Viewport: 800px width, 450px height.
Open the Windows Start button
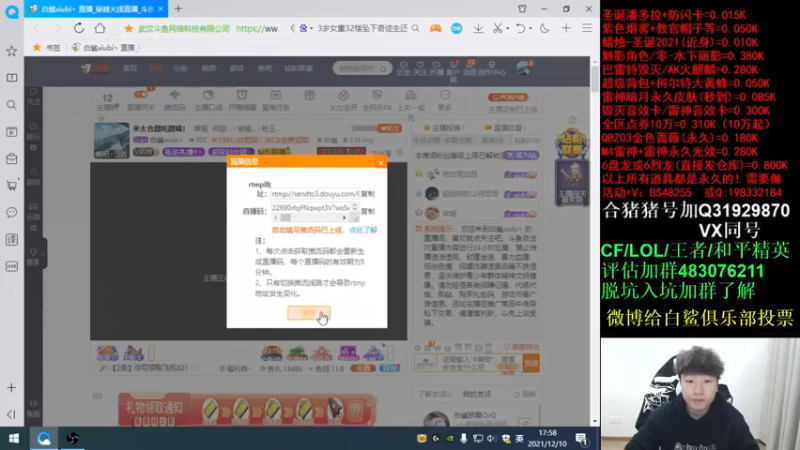coord(14,438)
